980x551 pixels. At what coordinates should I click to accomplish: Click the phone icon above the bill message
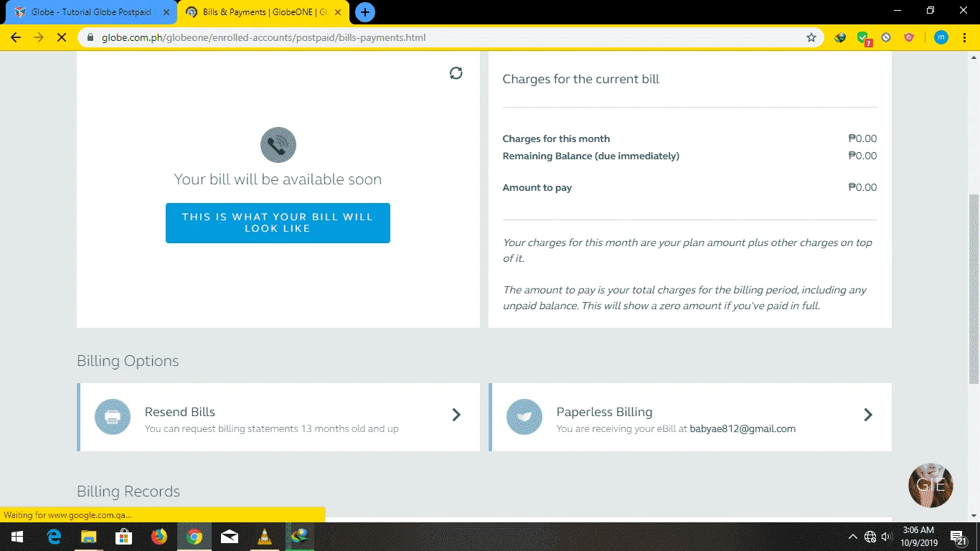coord(278,145)
